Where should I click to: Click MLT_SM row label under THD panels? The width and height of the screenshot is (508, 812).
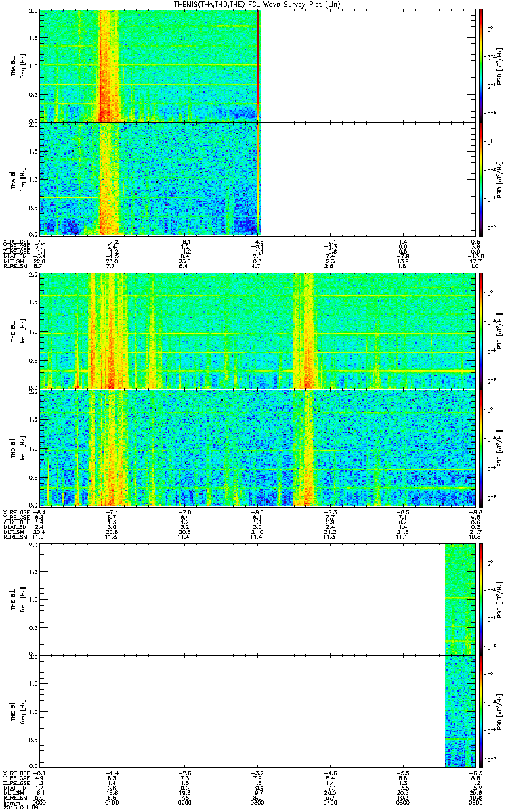click(x=13, y=531)
